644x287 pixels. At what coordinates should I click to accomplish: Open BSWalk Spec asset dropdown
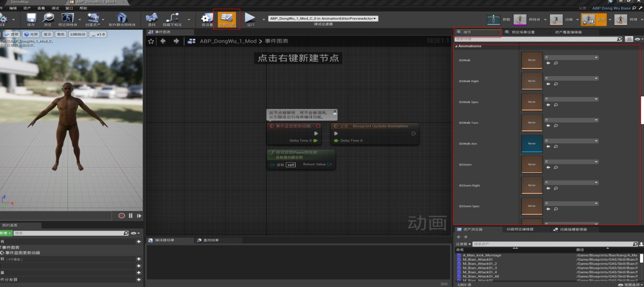571,99
